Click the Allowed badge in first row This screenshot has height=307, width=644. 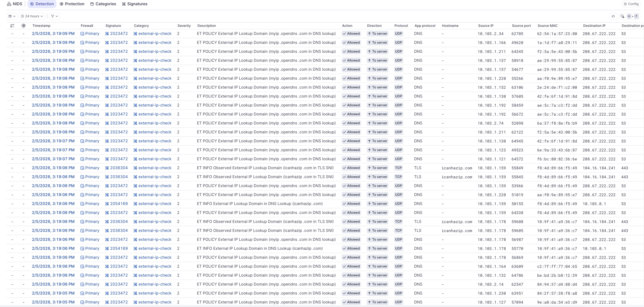[351, 34]
